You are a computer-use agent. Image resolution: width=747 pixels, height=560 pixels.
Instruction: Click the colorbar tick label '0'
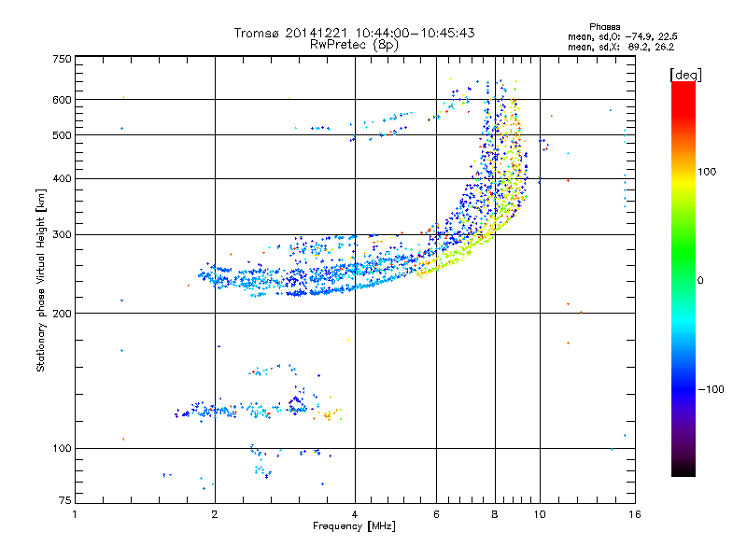point(700,281)
